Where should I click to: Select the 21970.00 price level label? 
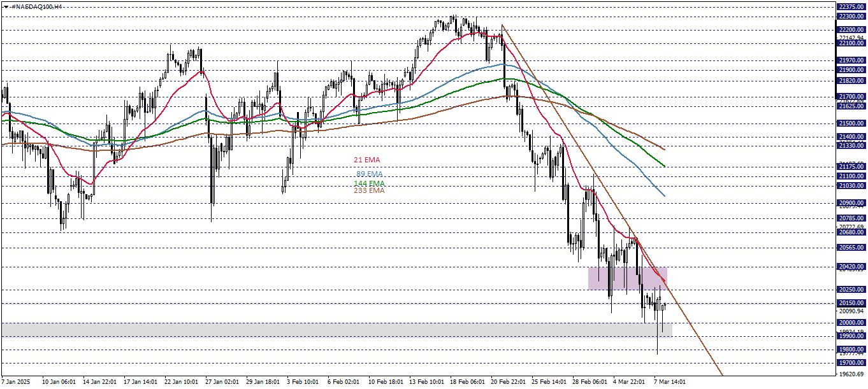[852, 60]
